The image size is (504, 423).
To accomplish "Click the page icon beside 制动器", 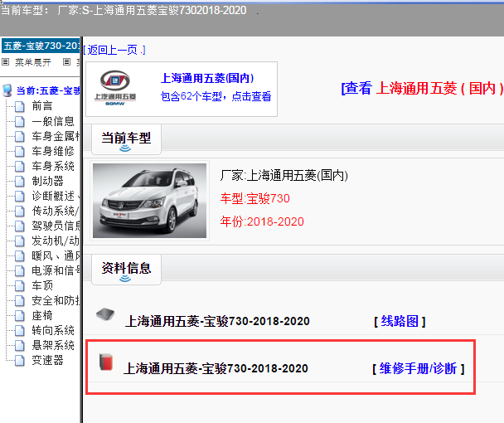I will pos(20,181).
